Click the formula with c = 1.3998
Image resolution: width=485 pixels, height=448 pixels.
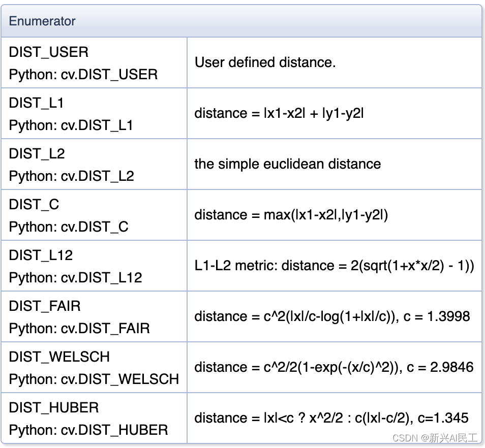pyautogui.click(x=332, y=316)
